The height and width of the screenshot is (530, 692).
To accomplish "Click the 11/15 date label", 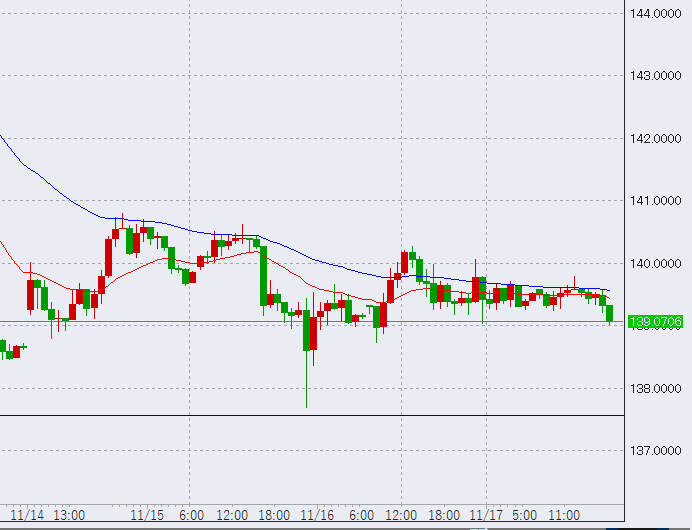I will tap(147, 515).
